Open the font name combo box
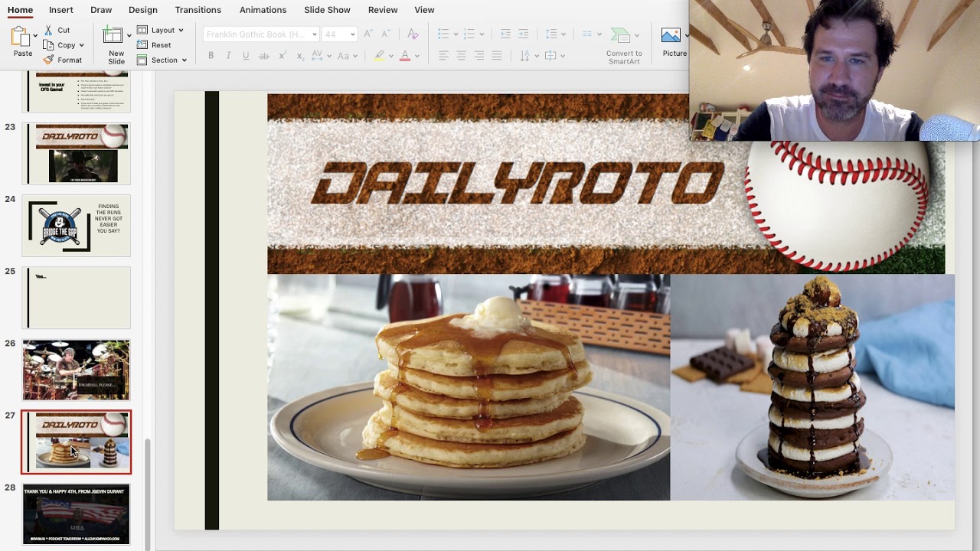 click(x=261, y=34)
